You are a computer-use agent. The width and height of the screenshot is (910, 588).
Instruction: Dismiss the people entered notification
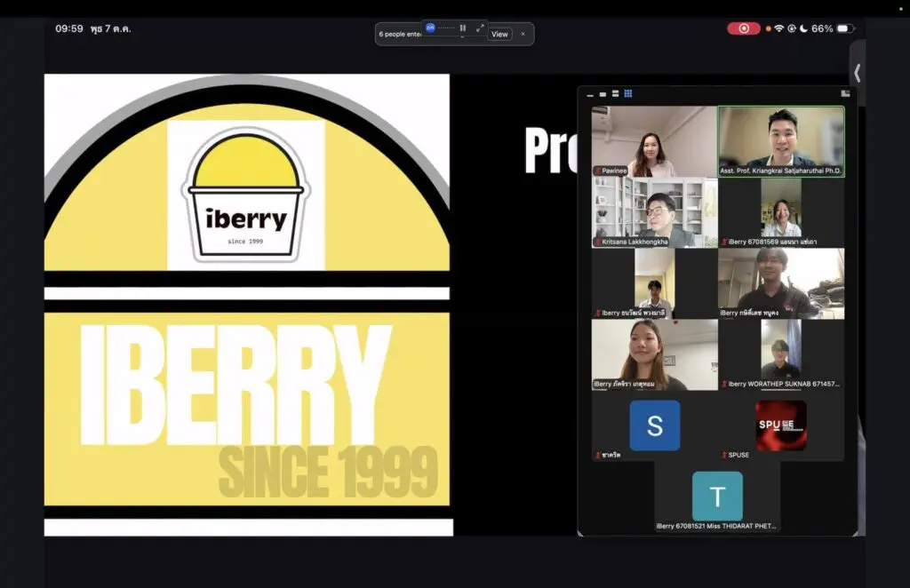point(523,34)
